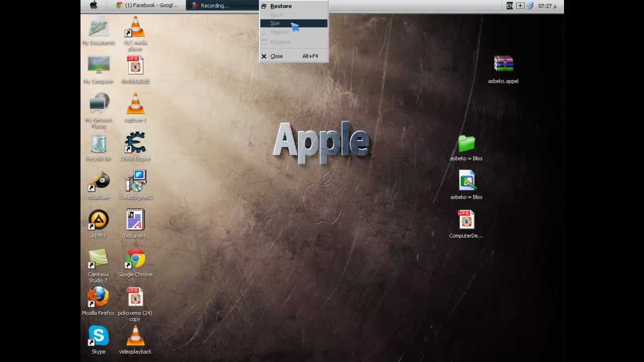This screenshot has height=362, width=644.
Task: Choose Maximize in the window menu
Action: pos(294,42)
